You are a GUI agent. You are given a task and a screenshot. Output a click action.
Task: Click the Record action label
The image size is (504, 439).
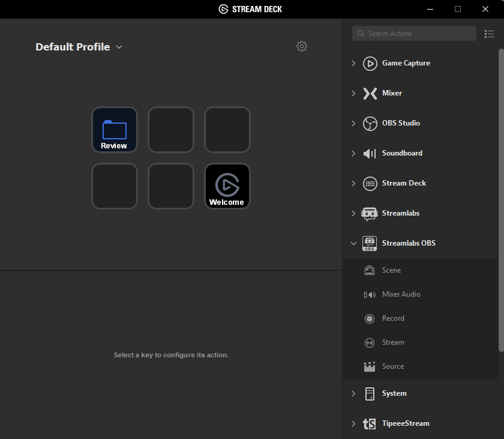tap(393, 318)
